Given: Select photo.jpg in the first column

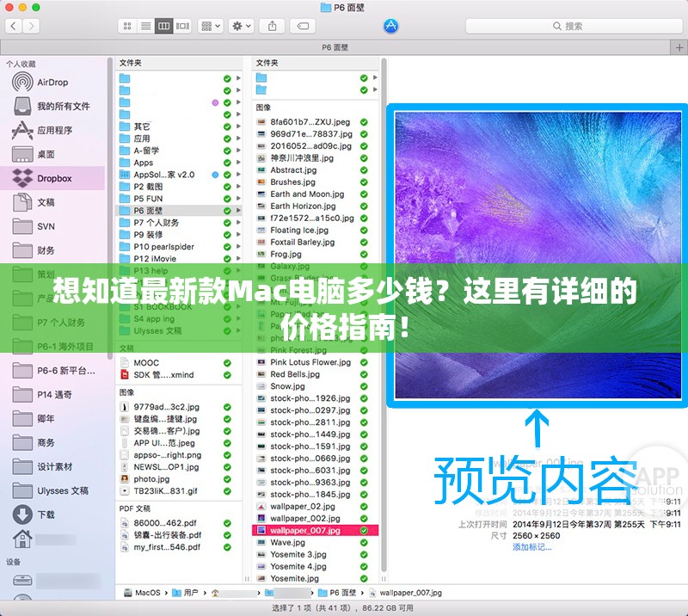Looking at the screenshot, I should click(x=179, y=479).
